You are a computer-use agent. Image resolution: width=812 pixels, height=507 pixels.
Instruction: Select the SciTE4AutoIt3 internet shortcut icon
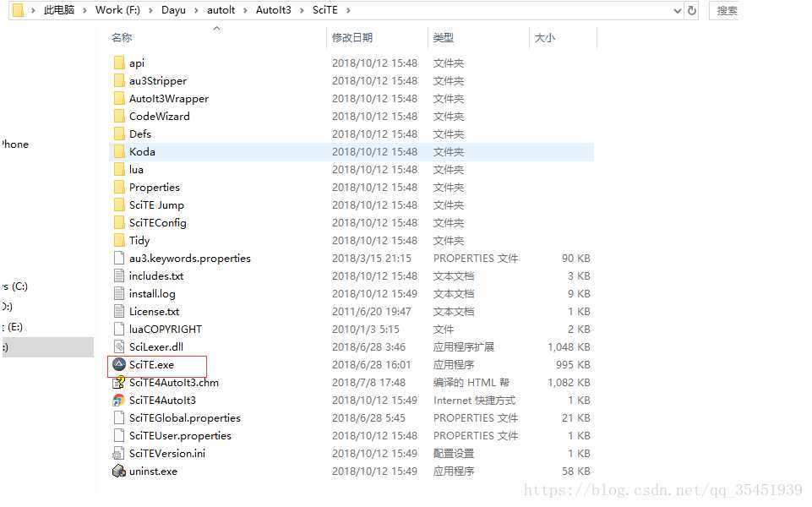pyautogui.click(x=119, y=400)
